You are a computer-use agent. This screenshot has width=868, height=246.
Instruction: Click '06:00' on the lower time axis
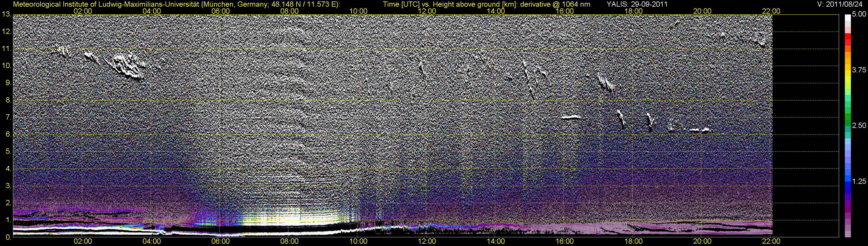click(x=220, y=241)
